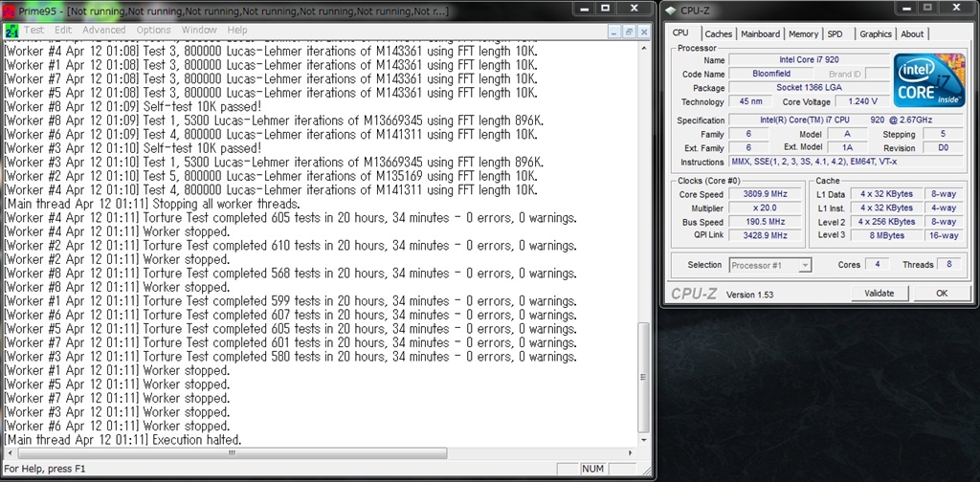
Task: Open the Test menu in Prime95
Action: pos(34,30)
